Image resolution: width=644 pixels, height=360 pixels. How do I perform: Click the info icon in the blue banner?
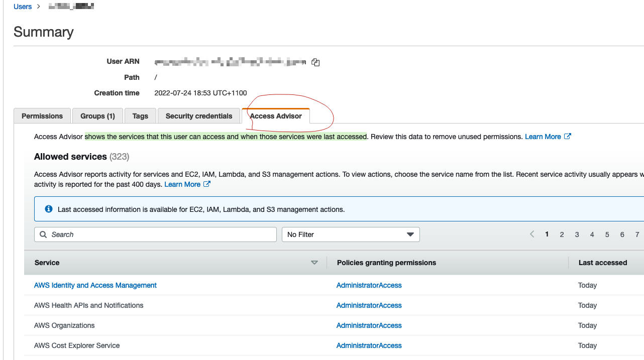(48, 208)
